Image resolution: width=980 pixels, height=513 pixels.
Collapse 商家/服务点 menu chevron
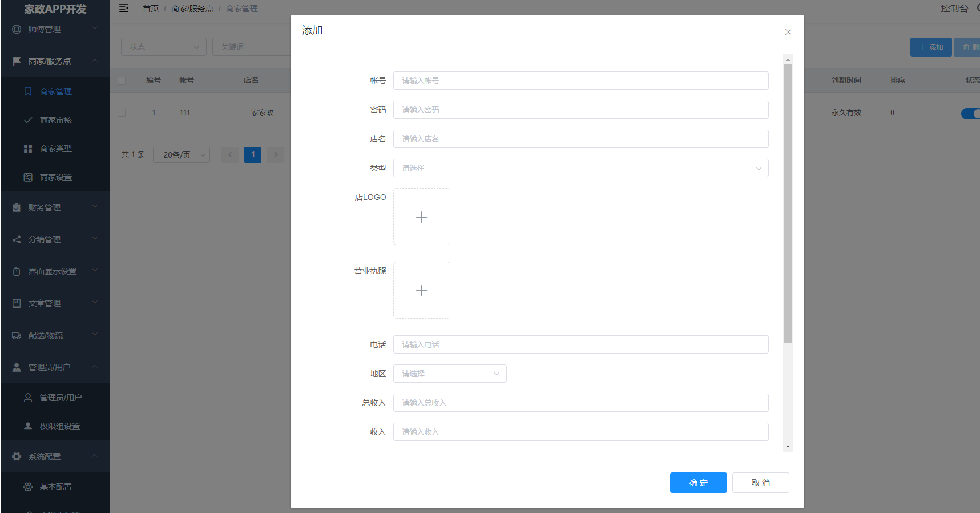click(x=95, y=61)
